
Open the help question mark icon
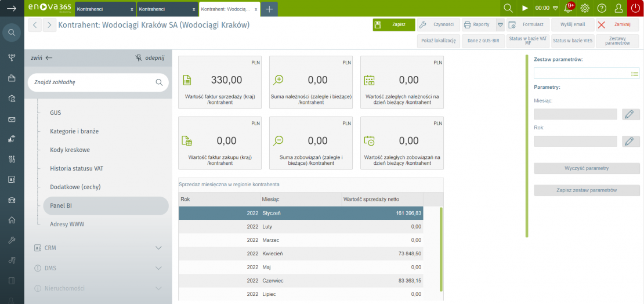(602, 8)
